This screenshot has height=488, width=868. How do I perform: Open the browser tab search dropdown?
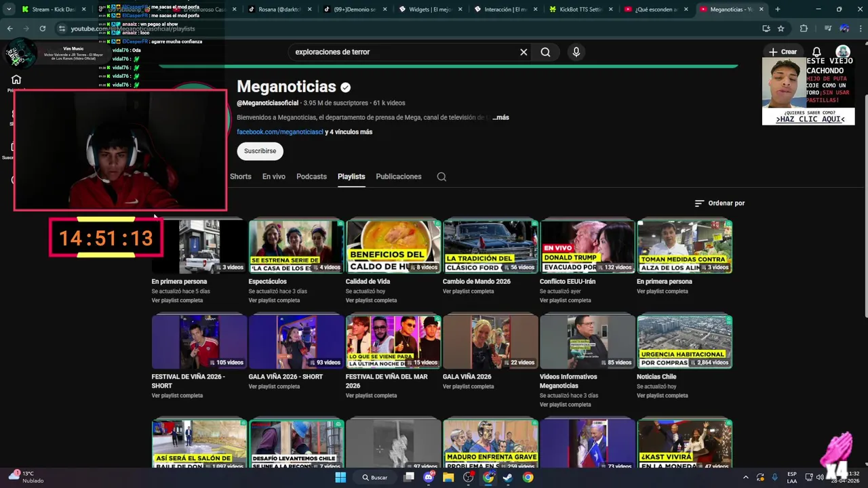pos(9,9)
